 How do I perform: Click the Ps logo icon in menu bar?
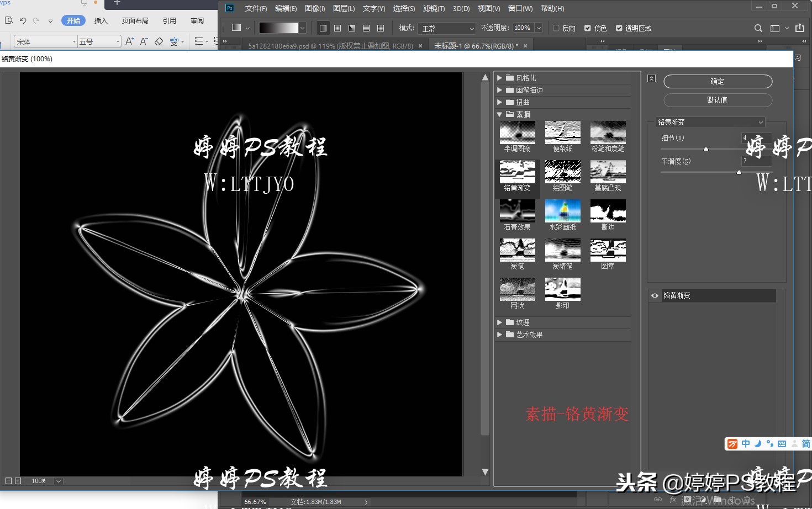point(229,8)
